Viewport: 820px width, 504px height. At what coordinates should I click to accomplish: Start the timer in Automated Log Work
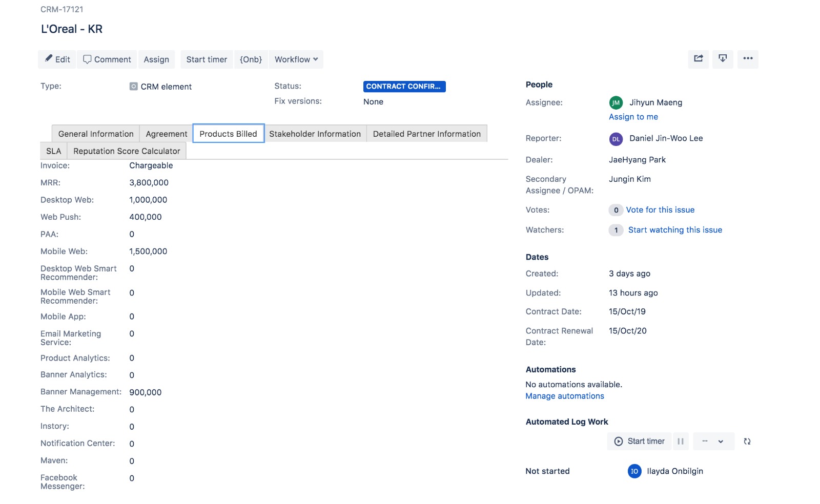[x=639, y=442]
